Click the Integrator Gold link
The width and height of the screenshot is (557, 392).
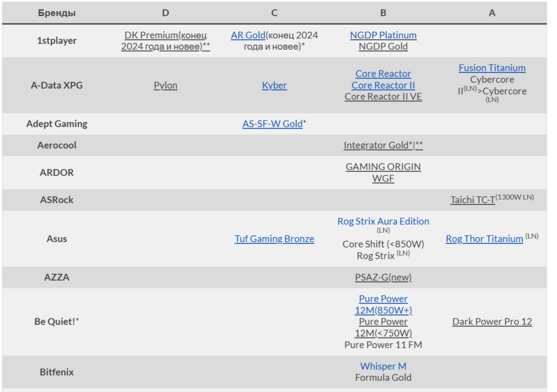pyautogui.click(x=376, y=145)
